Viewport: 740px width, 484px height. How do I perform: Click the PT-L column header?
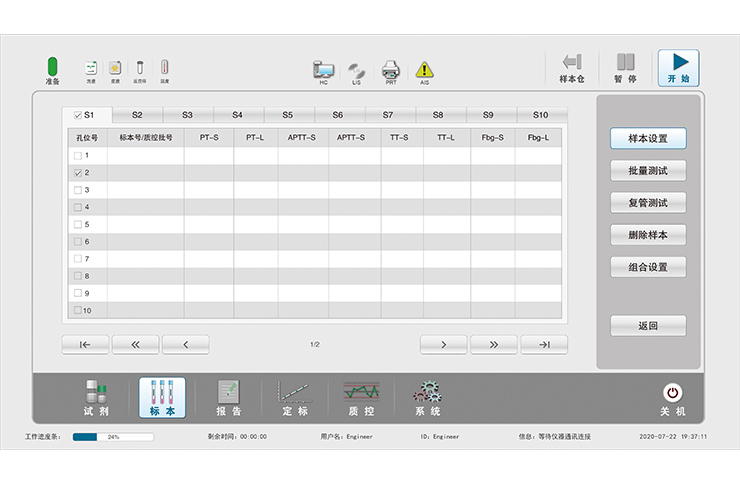tap(255, 138)
